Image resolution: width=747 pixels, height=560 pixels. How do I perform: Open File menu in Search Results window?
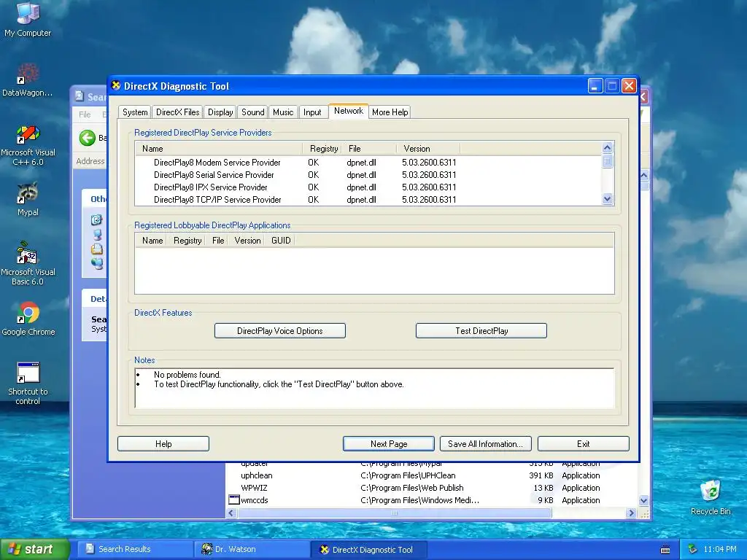pyautogui.click(x=85, y=114)
